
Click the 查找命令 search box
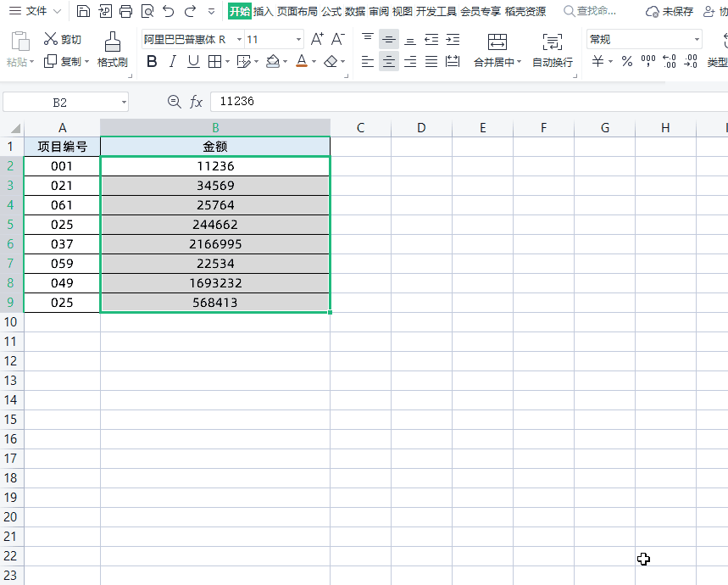(x=590, y=11)
